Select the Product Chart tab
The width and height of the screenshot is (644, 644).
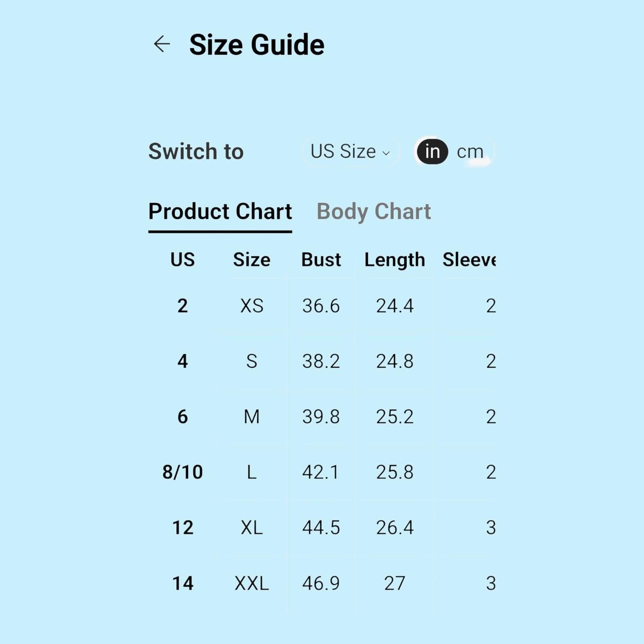pyautogui.click(x=220, y=212)
